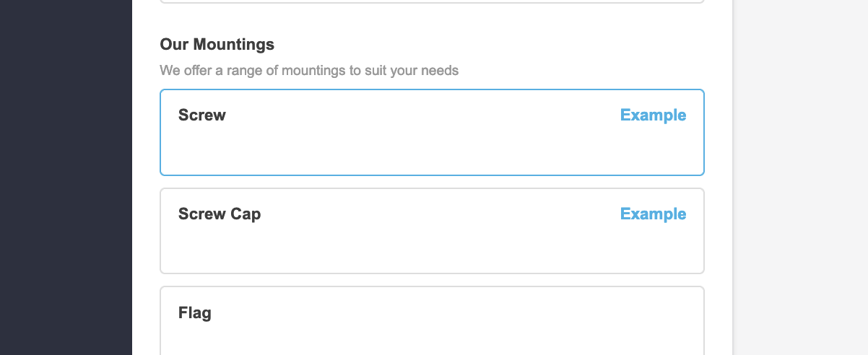Click the card edge above 'Our Mountings'

click(431, 2)
